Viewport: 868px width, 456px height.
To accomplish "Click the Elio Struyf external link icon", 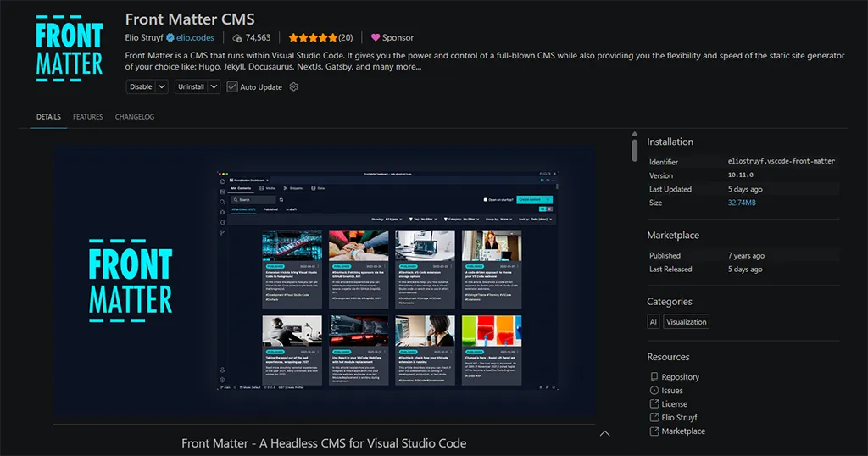I will (x=654, y=417).
